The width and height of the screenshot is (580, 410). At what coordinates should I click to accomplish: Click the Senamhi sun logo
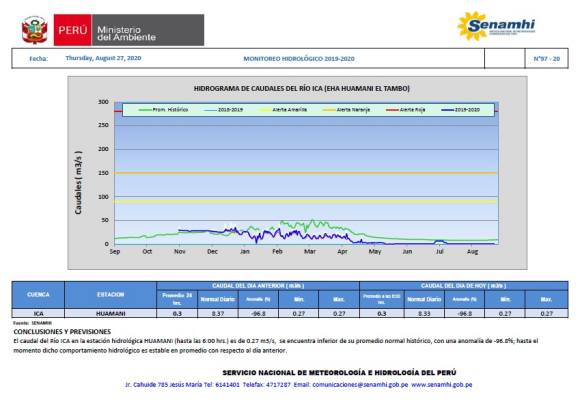pos(496,26)
